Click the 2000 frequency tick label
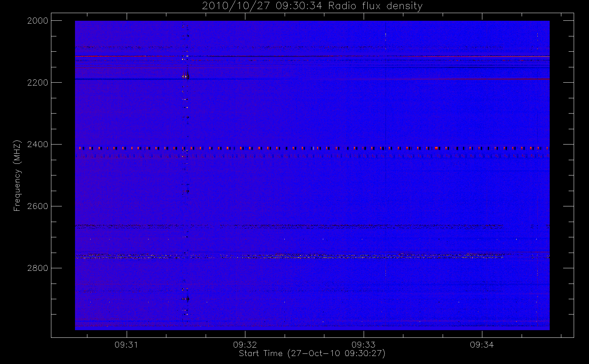Screen dimensions: 589x364 [38, 21]
